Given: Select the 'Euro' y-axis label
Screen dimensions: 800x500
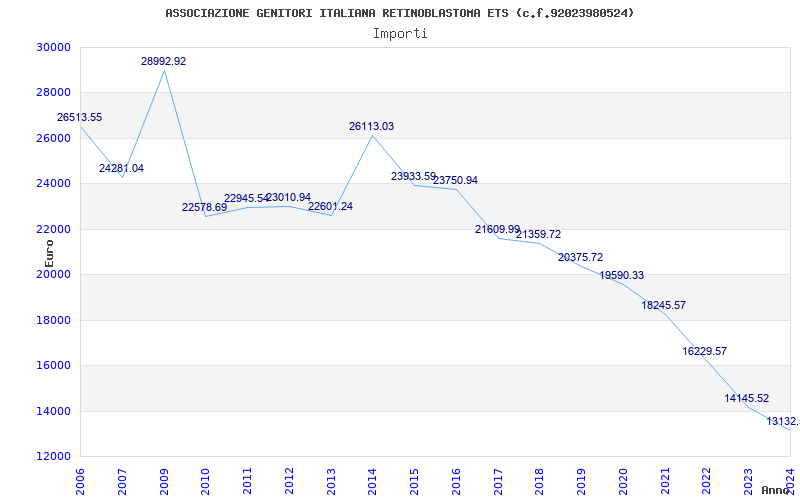Looking at the screenshot, I should tap(49, 253).
